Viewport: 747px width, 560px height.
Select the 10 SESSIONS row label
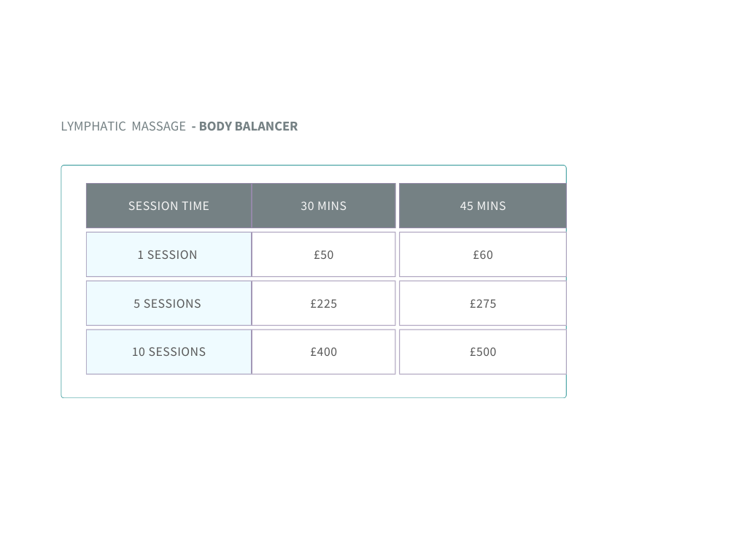168,351
